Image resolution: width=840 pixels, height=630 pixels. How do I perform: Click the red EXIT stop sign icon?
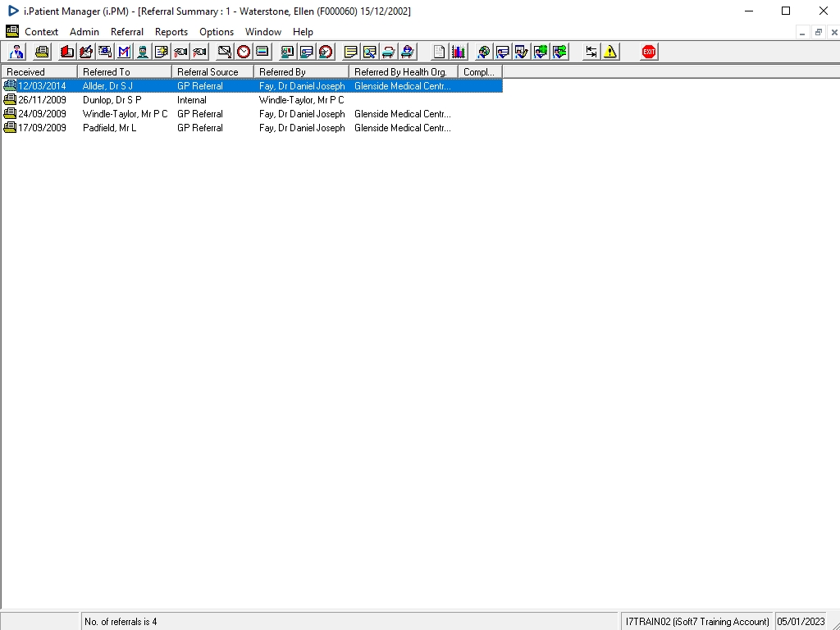(649, 52)
